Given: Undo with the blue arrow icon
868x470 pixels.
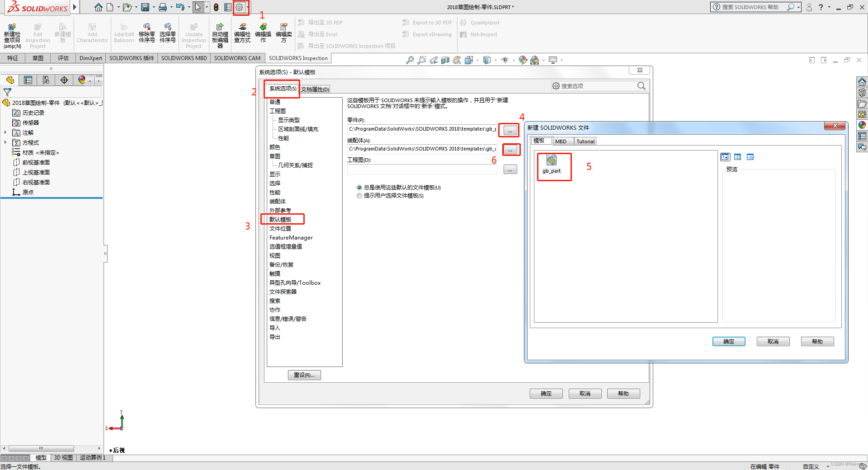Looking at the screenshot, I should [x=180, y=7].
